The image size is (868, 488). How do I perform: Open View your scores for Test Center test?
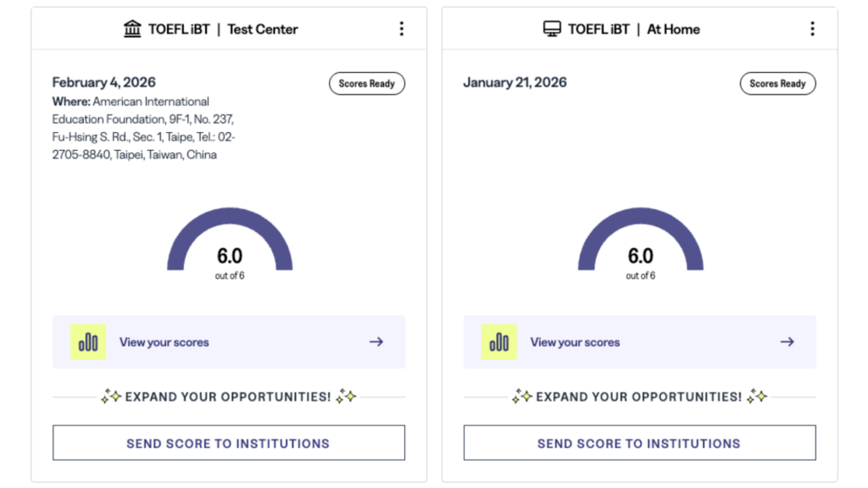point(164,342)
